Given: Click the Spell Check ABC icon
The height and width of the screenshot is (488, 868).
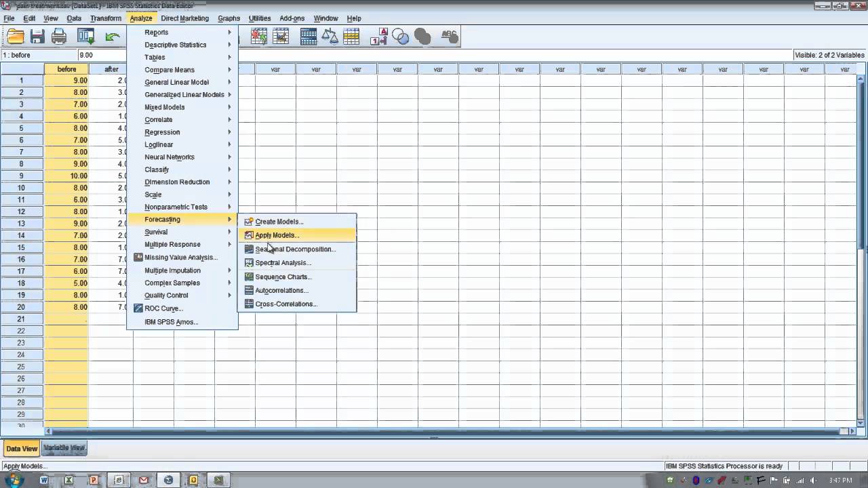Looking at the screenshot, I should point(450,37).
